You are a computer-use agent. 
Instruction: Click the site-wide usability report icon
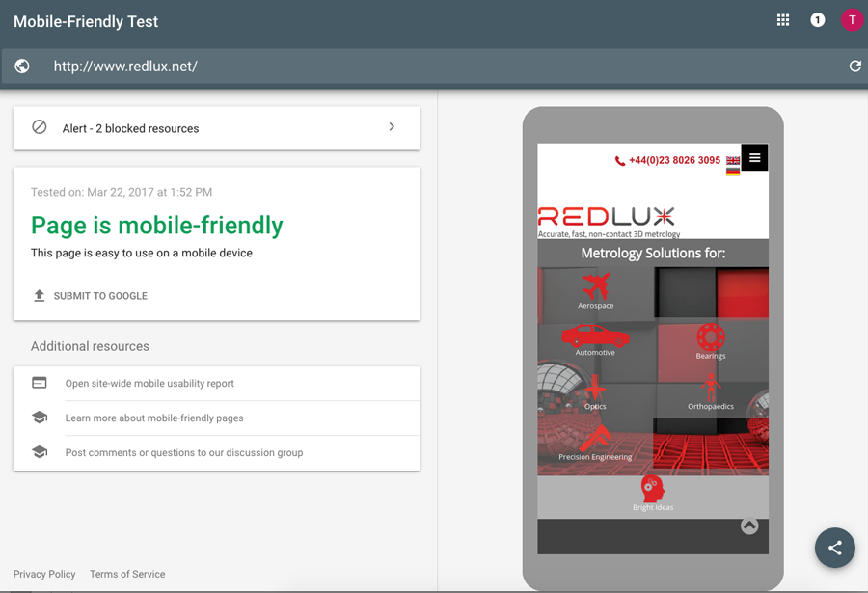pyautogui.click(x=40, y=383)
